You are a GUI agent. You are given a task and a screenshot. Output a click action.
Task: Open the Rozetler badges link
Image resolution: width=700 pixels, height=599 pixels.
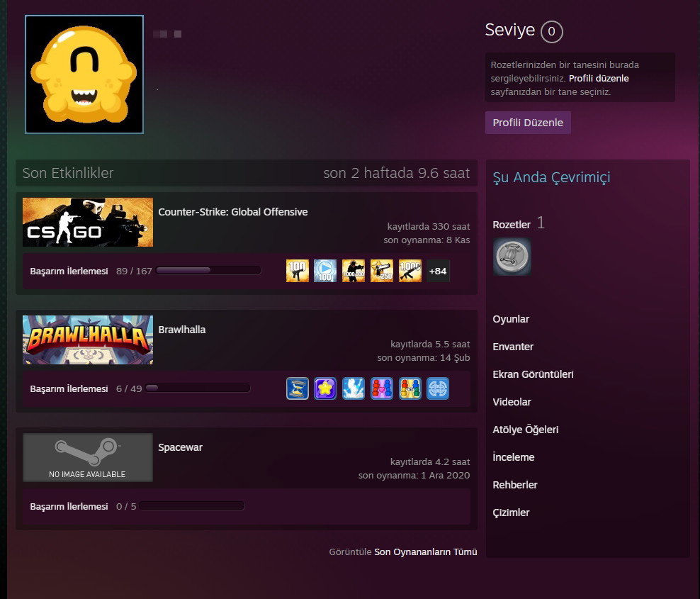tap(512, 224)
